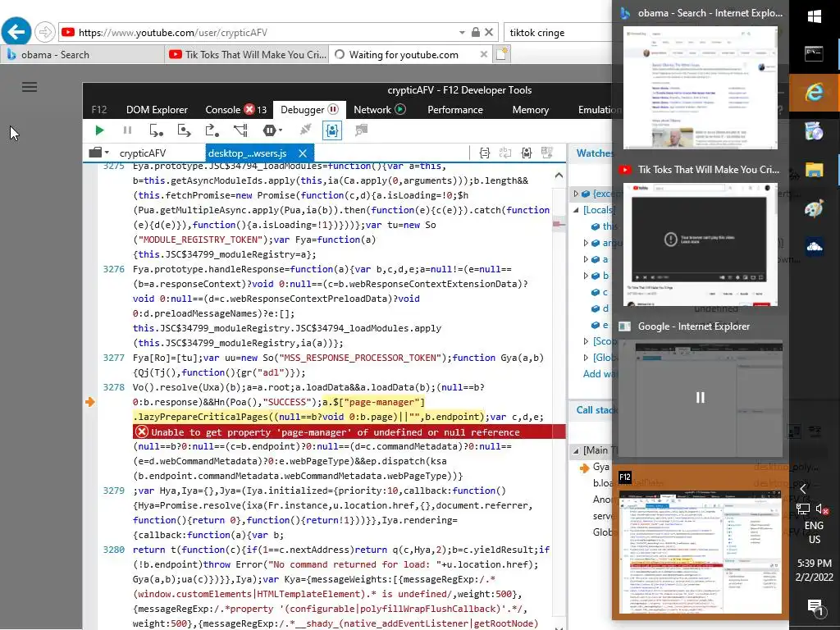
Task: Switch to the Console tab
Action: point(235,110)
